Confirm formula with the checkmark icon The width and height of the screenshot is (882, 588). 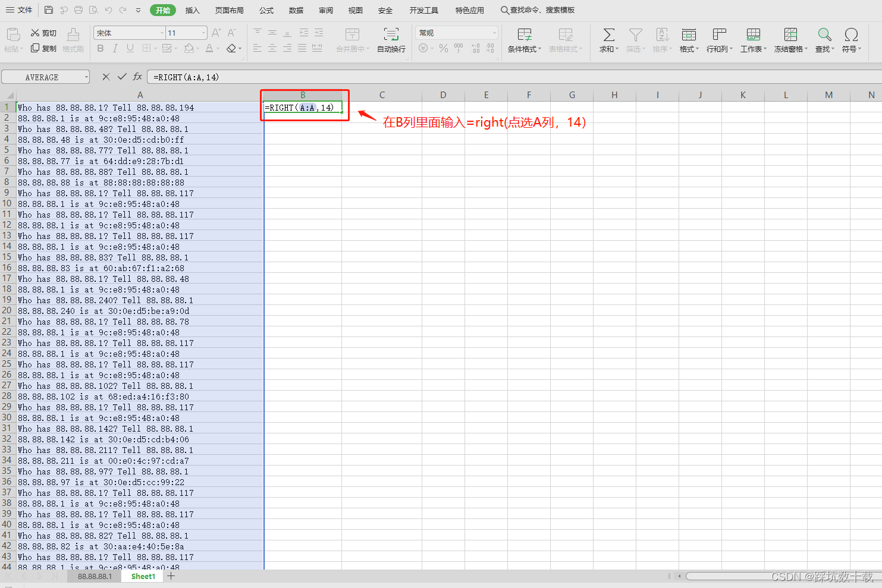pyautogui.click(x=122, y=77)
